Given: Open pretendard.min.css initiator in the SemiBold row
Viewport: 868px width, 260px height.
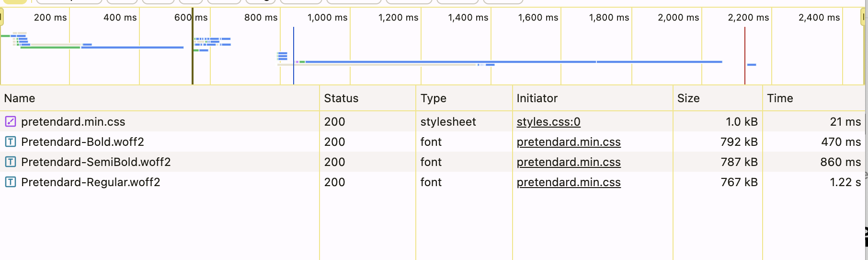Looking at the screenshot, I should pyautogui.click(x=569, y=162).
